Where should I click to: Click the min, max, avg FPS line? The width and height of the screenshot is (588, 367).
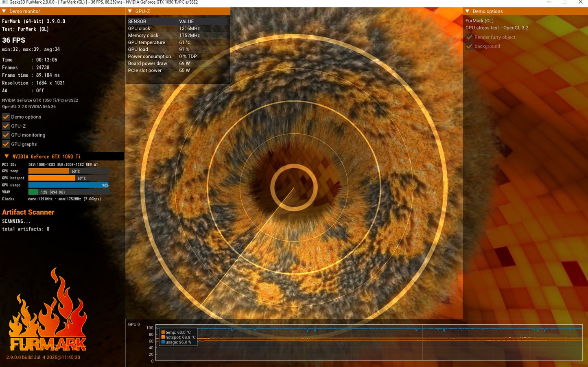(31, 50)
